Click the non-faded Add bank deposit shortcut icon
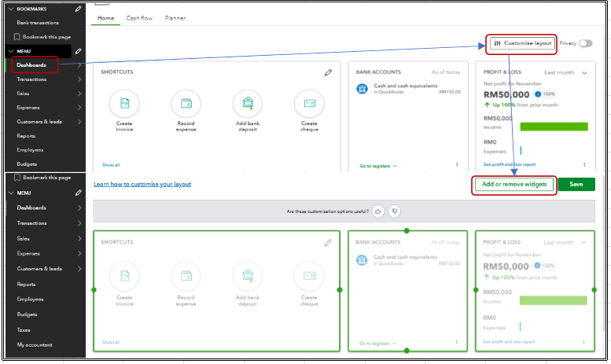Viewport: 611px width, 364px height. 248,104
